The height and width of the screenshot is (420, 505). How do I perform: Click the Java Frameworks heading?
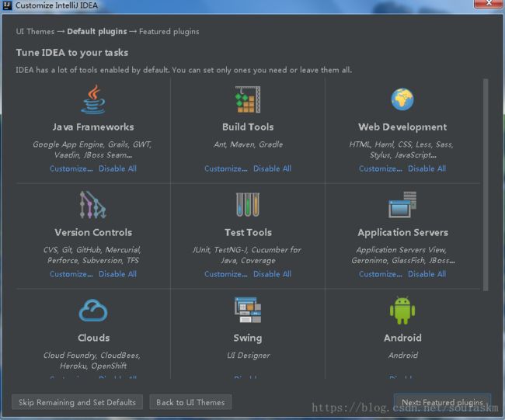pyautogui.click(x=93, y=127)
